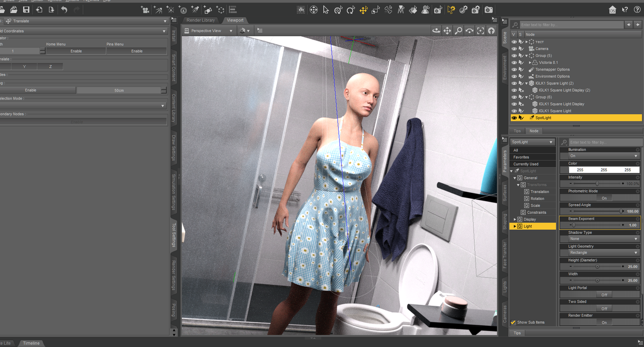Image resolution: width=644 pixels, height=347 pixels.
Task: Expand the Display property group
Action: [515, 220]
